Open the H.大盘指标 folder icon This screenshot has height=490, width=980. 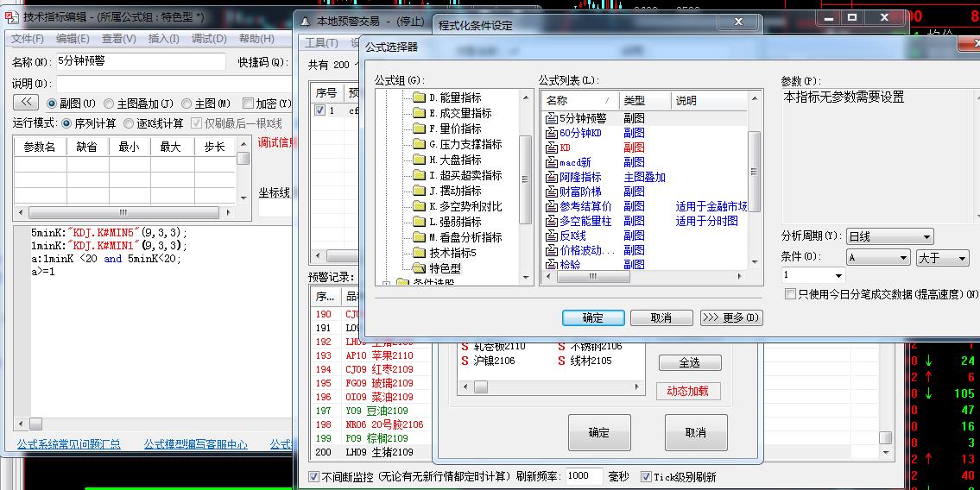pyautogui.click(x=419, y=160)
